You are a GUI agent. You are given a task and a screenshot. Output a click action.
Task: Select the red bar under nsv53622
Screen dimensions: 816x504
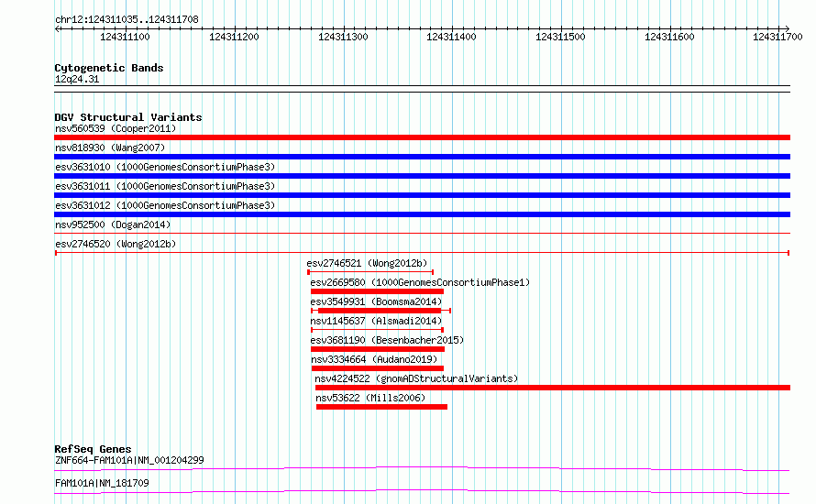[382, 407]
